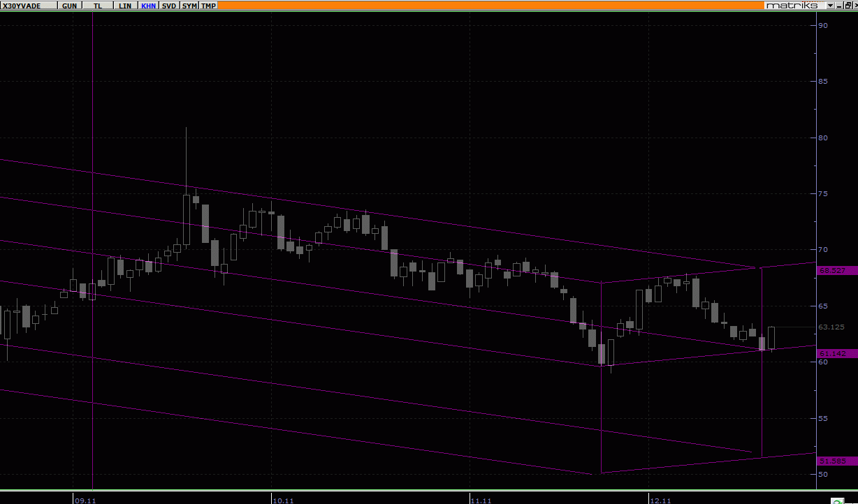Image resolution: width=858 pixels, height=504 pixels.
Task: Click the 10.11 date label
Action: [x=284, y=500]
